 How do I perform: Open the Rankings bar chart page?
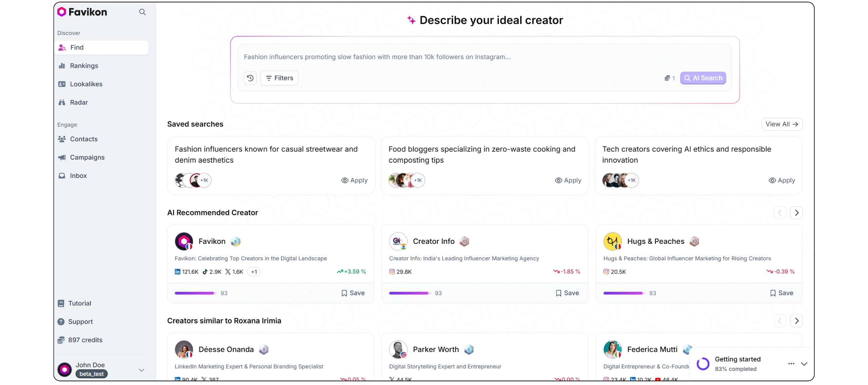coord(84,66)
